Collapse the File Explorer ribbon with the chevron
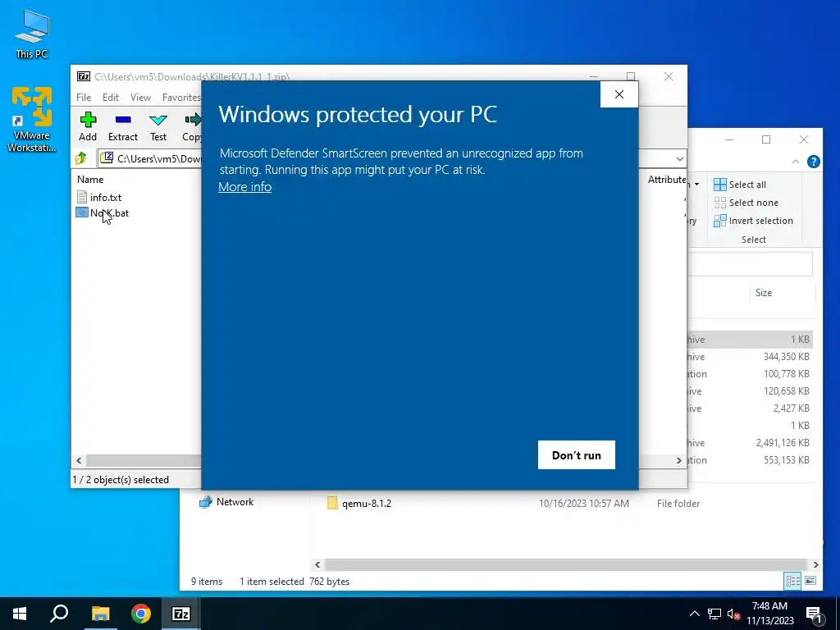The image size is (840, 630). click(x=796, y=162)
